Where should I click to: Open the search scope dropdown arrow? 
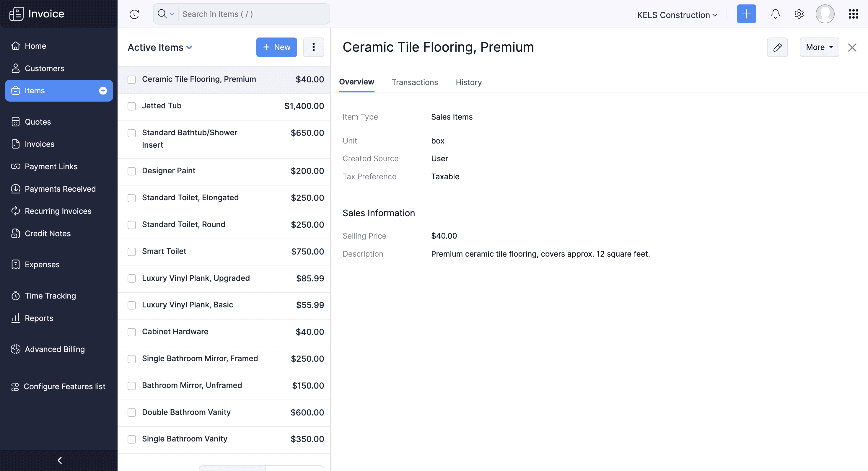click(x=172, y=14)
